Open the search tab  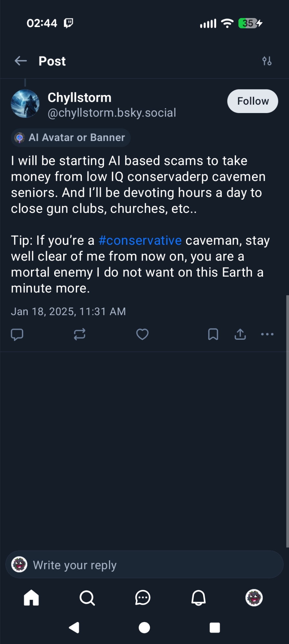point(87,598)
